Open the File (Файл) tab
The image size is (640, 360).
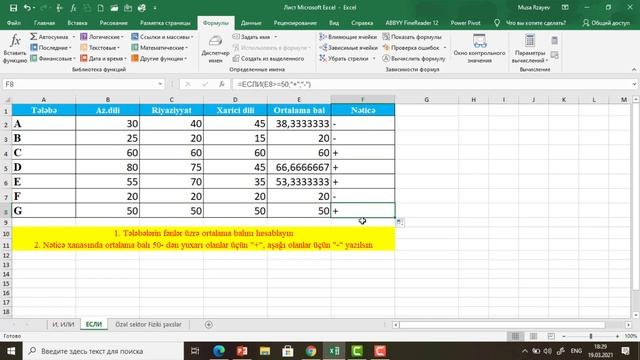[x=13, y=23]
